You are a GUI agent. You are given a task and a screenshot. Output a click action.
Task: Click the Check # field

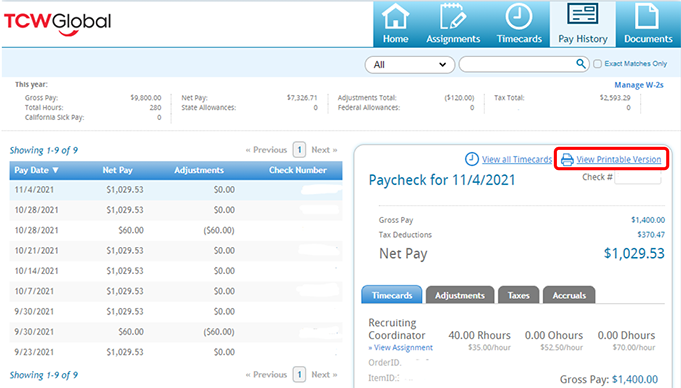[x=638, y=177]
